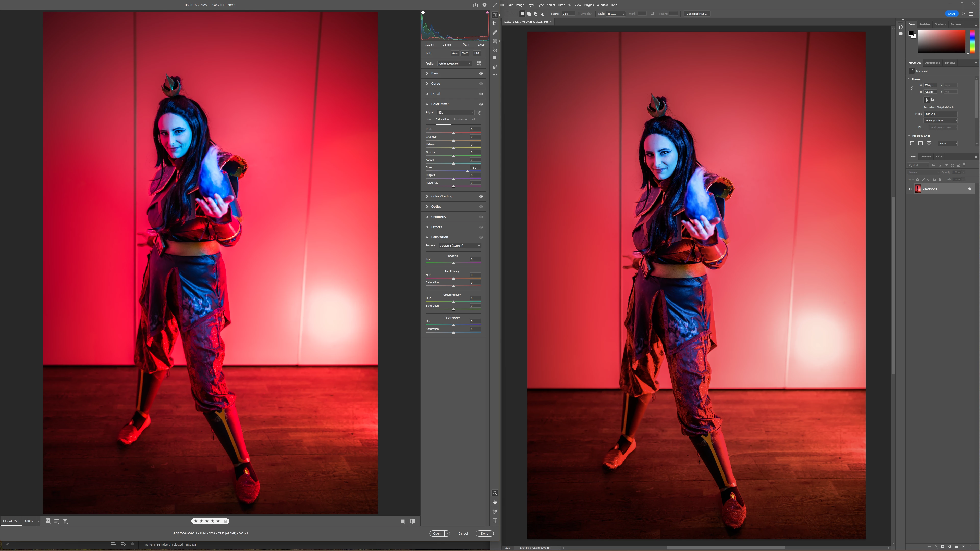Toggle the grid overlay icon

pyautogui.click(x=495, y=521)
